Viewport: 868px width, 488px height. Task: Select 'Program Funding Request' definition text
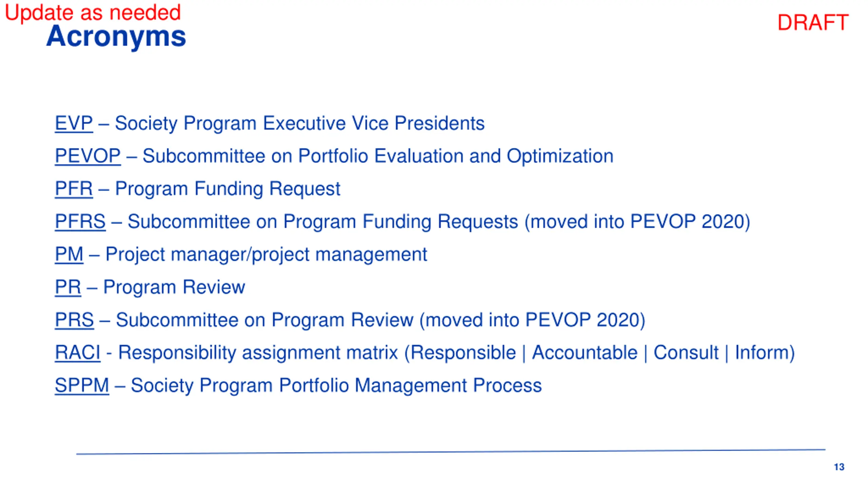tap(228, 189)
